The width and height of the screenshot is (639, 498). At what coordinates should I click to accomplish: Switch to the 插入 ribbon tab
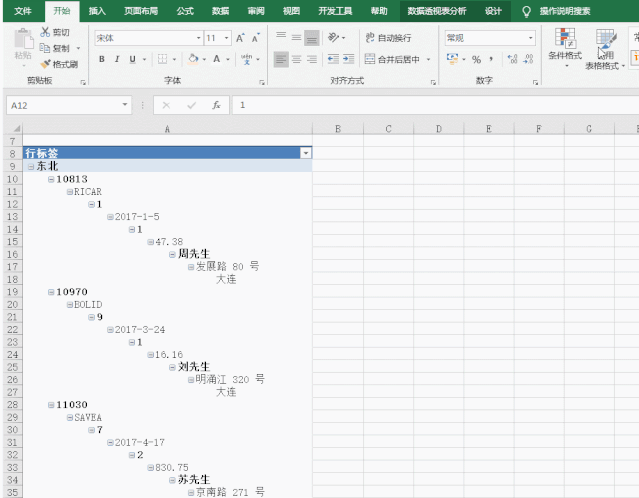tap(97, 11)
